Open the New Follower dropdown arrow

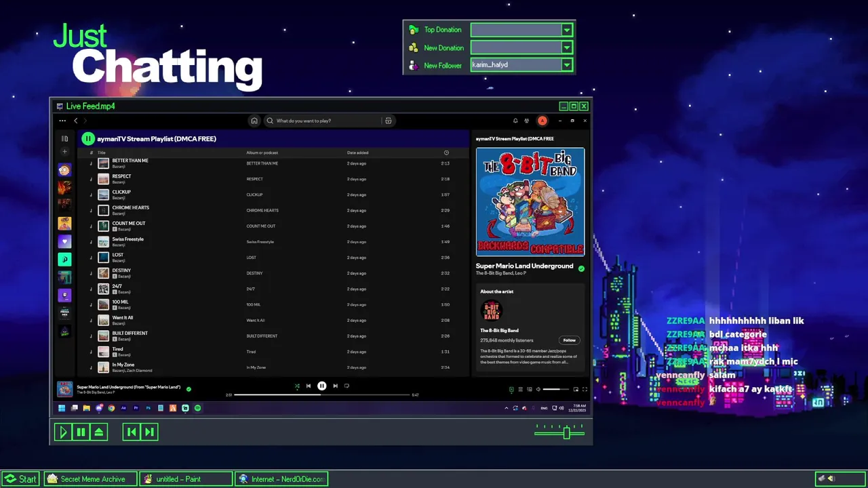pos(567,65)
